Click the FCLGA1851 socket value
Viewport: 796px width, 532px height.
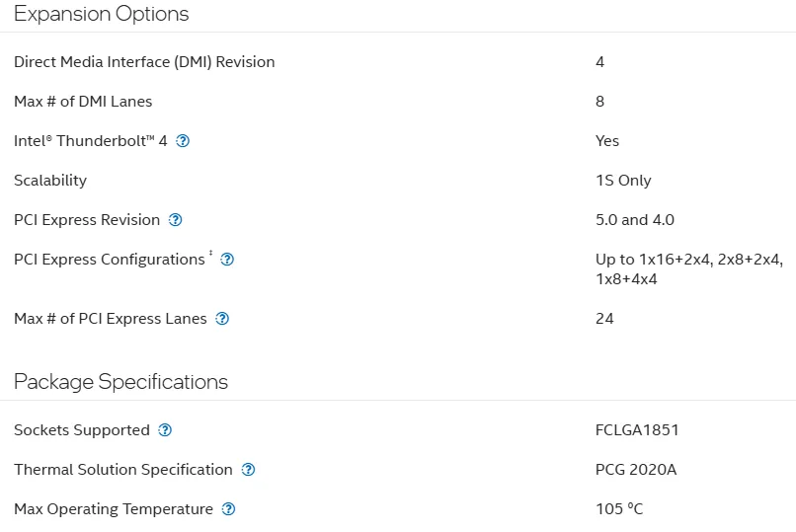(637, 430)
